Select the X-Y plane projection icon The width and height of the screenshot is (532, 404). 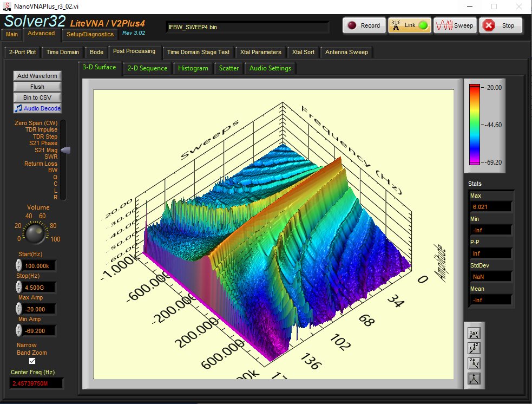[x=474, y=333]
